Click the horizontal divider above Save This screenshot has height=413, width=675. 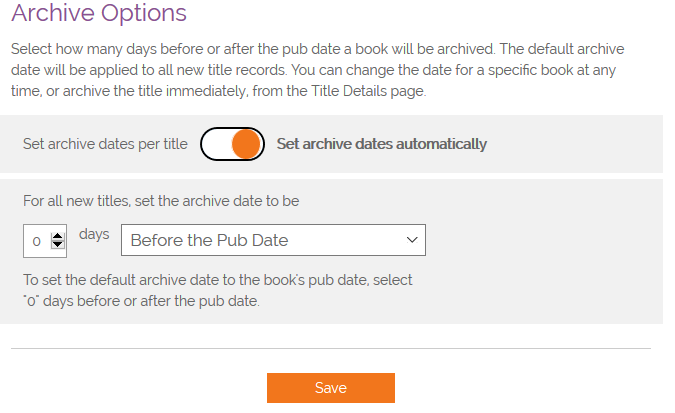pos(330,348)
